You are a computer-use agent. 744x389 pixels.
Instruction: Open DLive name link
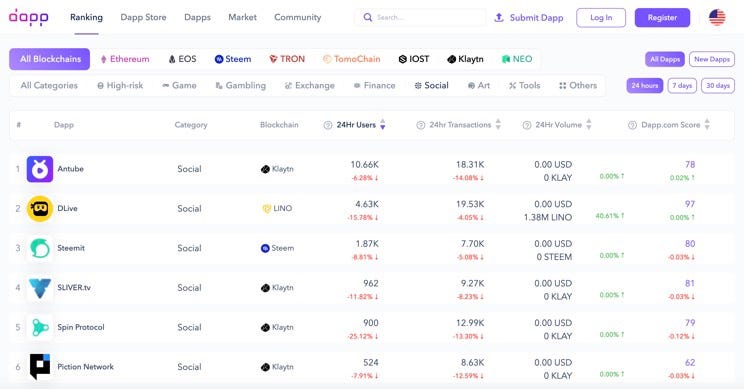coord(67,209)
